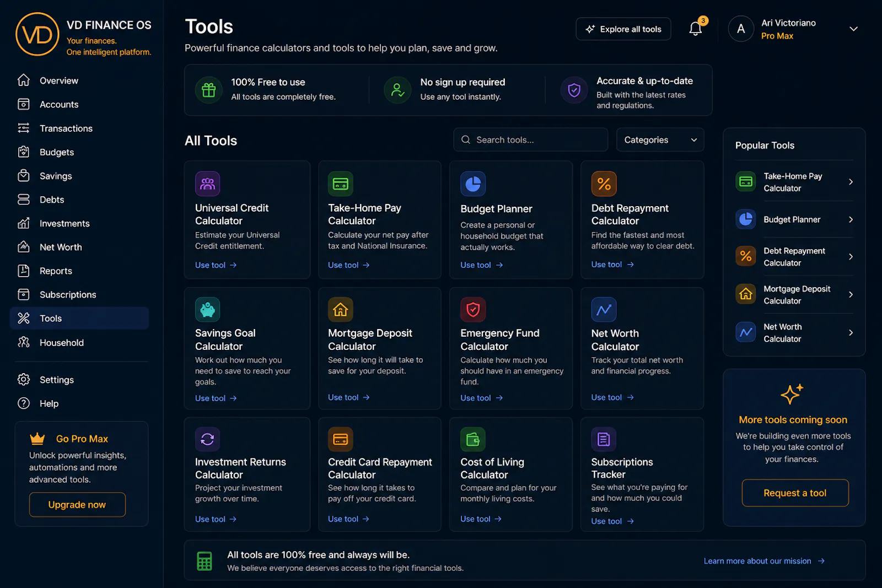Click the Mortgage Deposit house icon
This screenshot has height=588, width=882.
[341, 310]
